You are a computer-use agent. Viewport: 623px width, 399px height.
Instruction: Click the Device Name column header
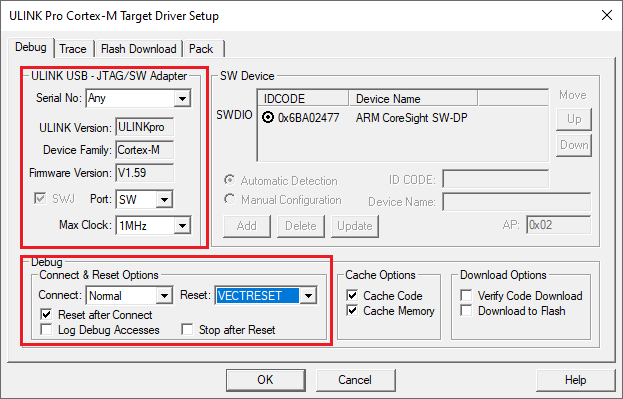[413, 98]
